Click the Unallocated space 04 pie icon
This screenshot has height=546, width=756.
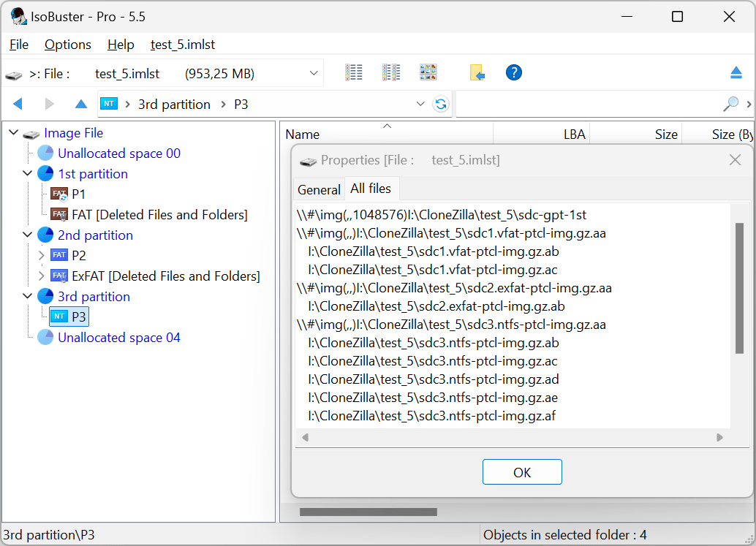tap(45, 338)
